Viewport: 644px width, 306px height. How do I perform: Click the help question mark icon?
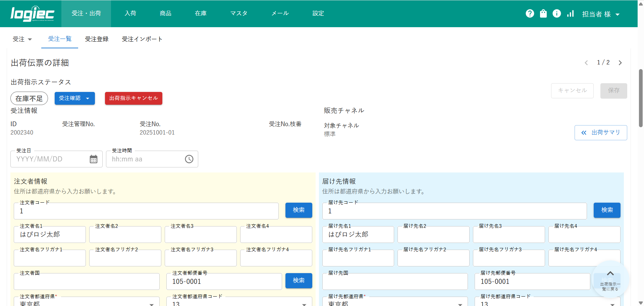pyautogui.click(x=530, y=13)
